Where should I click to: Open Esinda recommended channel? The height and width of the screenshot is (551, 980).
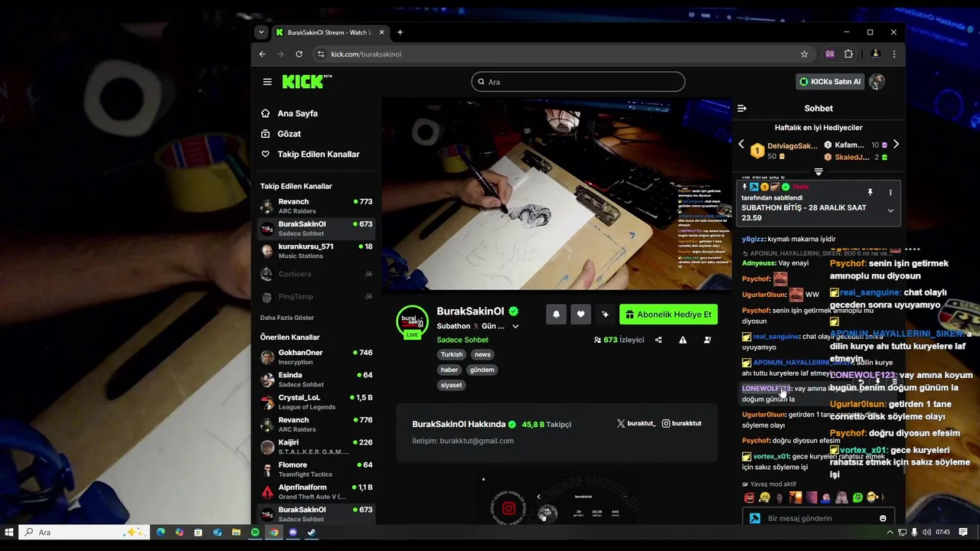[316, 380]
